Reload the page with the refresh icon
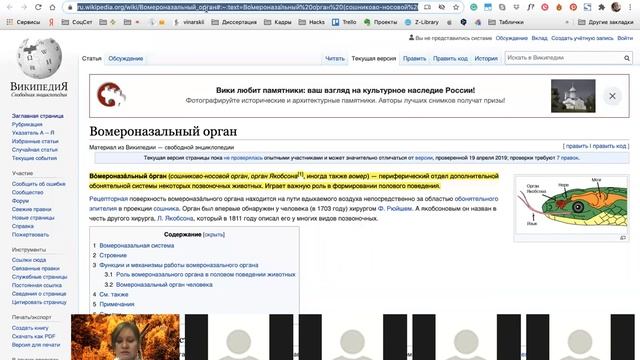Viewport: 640px width, 360px height. pos(38,7)
